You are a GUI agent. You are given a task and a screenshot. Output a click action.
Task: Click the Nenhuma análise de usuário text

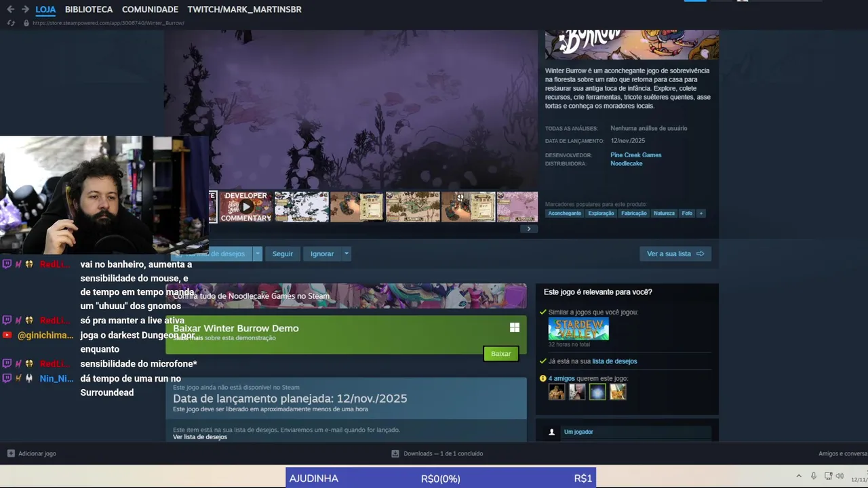[648, 128]
